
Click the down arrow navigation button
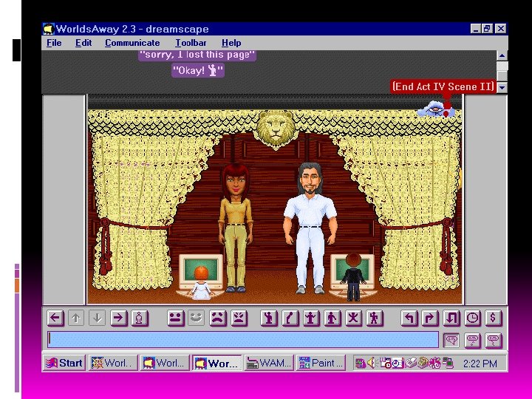point(97,318)
